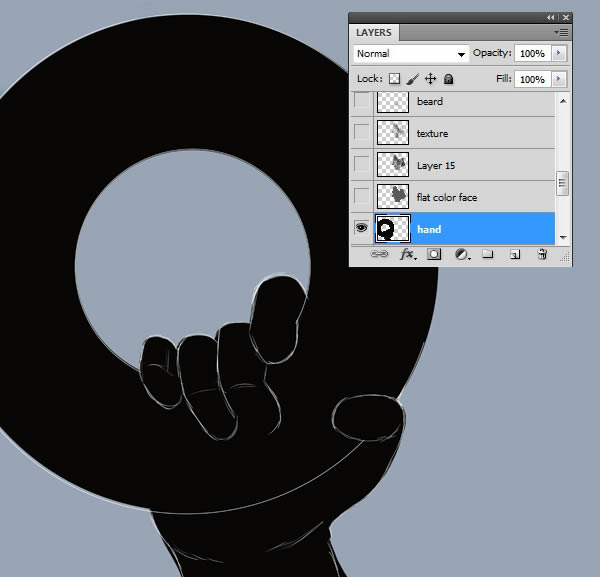Show the flat color face layer

tap(362, 196)
